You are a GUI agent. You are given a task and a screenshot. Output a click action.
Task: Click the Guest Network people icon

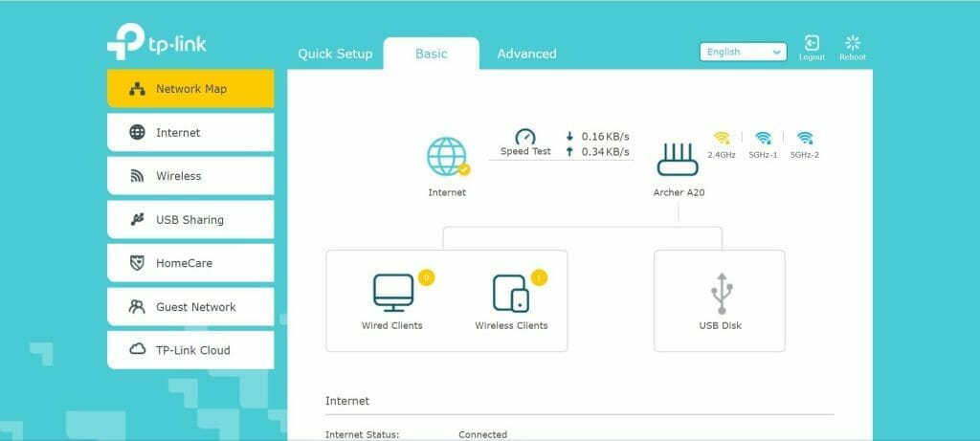click(137, 307)
